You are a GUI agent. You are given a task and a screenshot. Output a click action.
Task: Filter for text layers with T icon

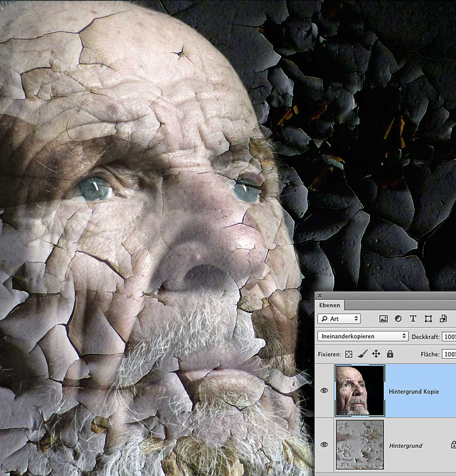(413, 319)
